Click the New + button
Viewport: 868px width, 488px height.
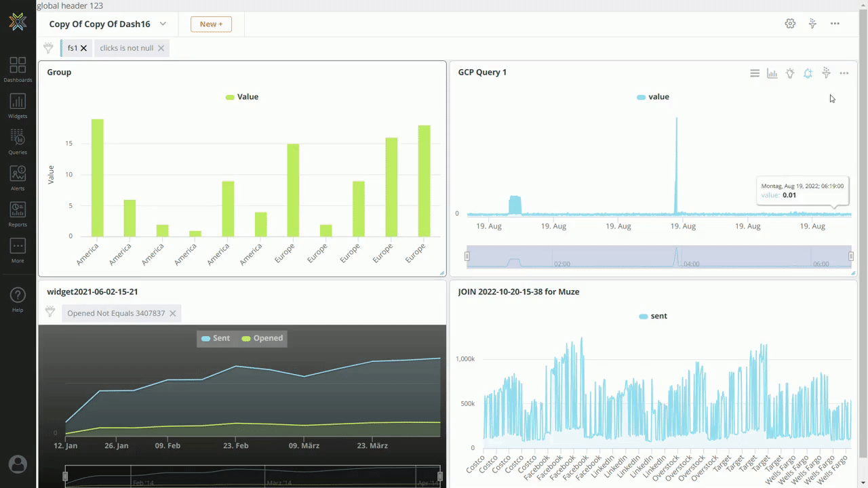211,24
